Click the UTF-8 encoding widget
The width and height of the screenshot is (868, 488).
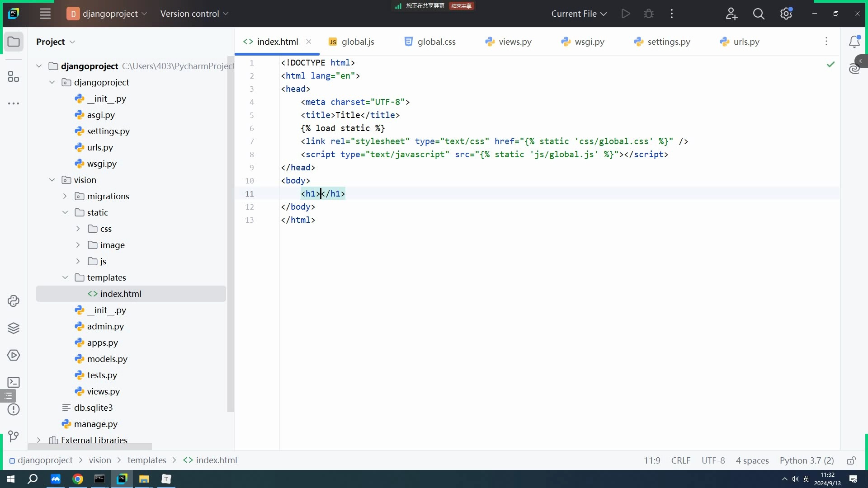[713, 460]
